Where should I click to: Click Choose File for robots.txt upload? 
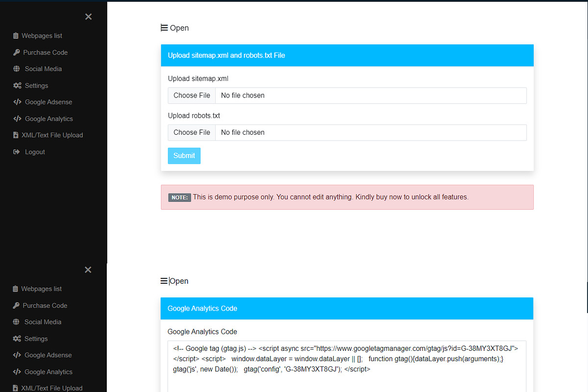point(192,132)
